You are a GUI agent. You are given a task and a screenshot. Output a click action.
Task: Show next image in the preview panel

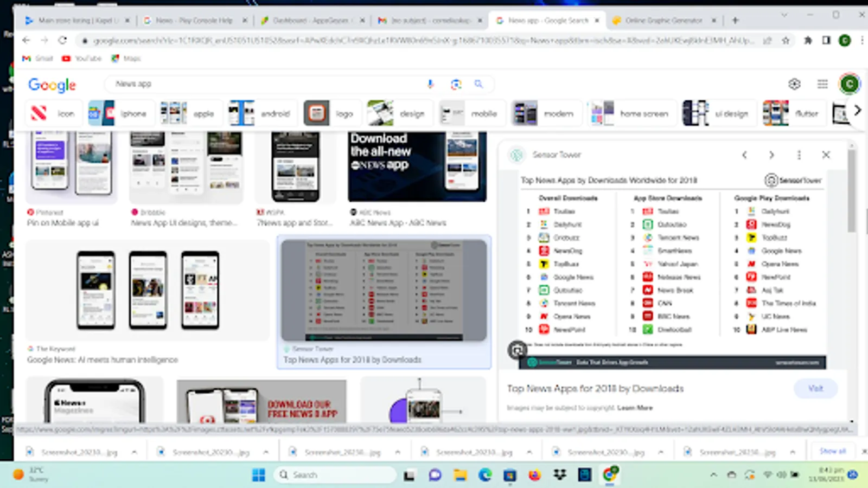[771, 155]
